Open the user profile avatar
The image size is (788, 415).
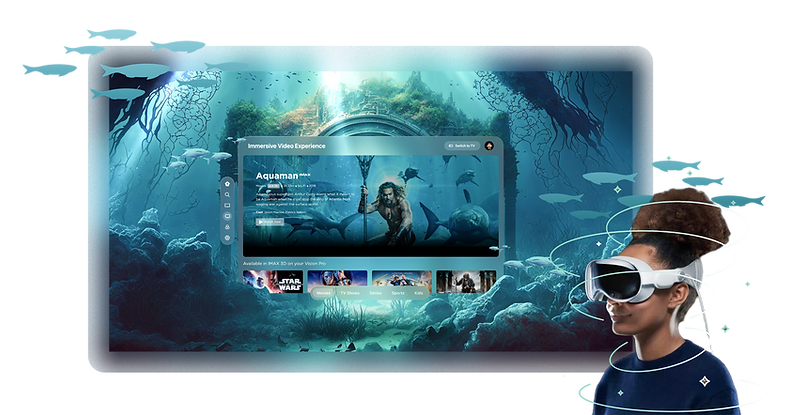pyautogui.click(x=488, y=146)
